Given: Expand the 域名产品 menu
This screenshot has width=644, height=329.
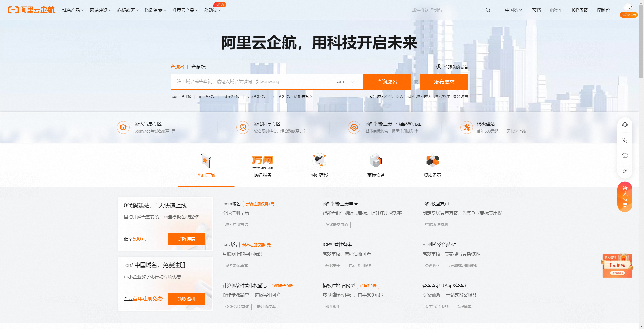Looking at the screenshot, I should 73,10.
